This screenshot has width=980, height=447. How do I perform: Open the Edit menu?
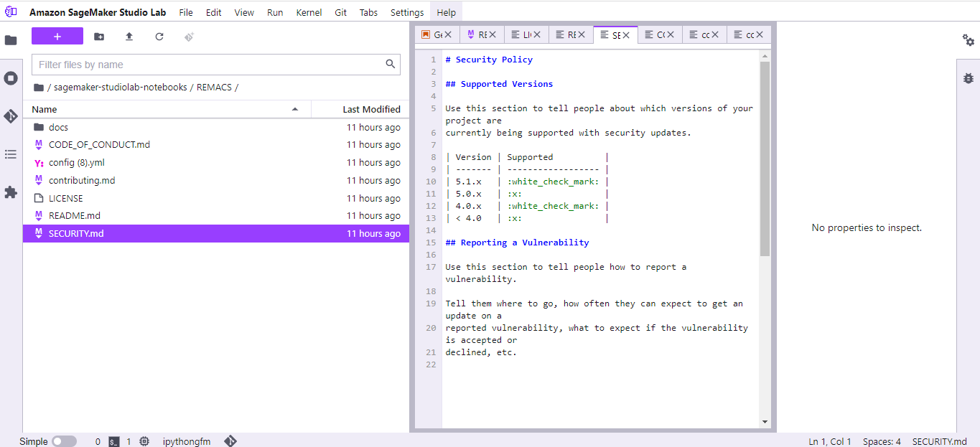(x=213, y=12)
